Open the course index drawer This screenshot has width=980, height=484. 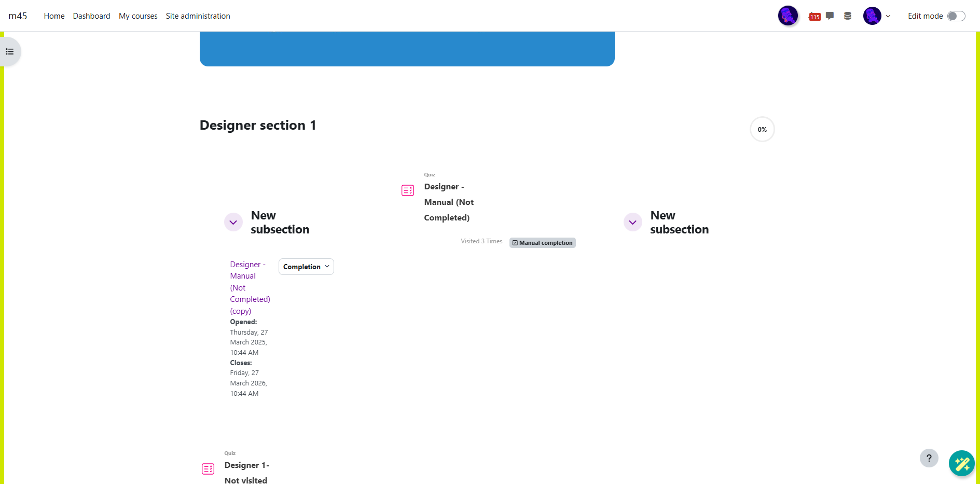(10, 52)
